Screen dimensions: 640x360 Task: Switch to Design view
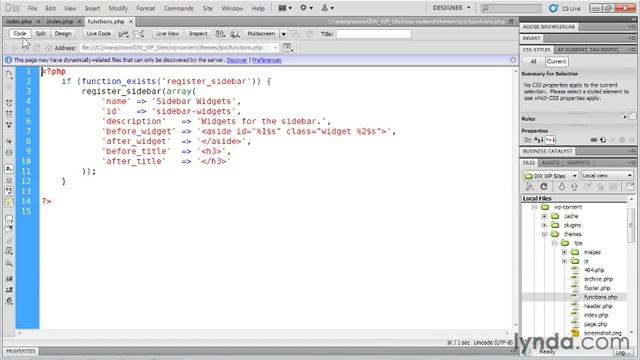pyautogui.click(x=63, y=34)
